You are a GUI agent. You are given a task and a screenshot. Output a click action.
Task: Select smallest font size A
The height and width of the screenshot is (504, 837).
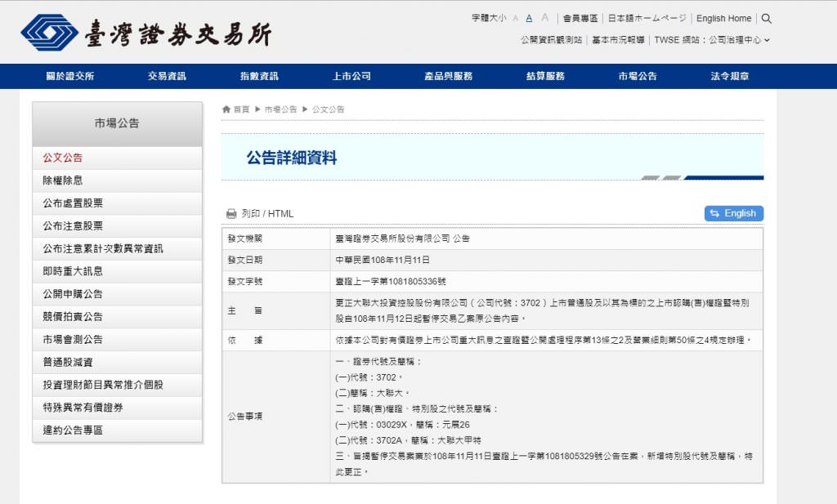point(516,18)
